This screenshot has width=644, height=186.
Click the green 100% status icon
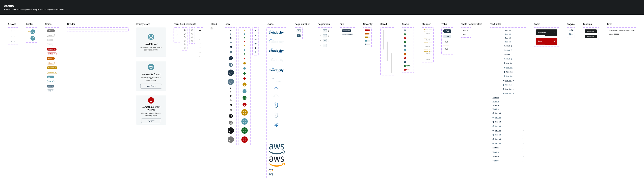click(405, 66)
